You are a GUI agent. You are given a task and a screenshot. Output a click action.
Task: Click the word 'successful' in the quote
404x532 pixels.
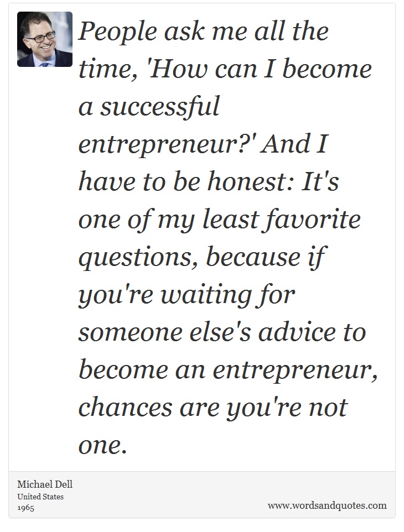click(160, 106)
